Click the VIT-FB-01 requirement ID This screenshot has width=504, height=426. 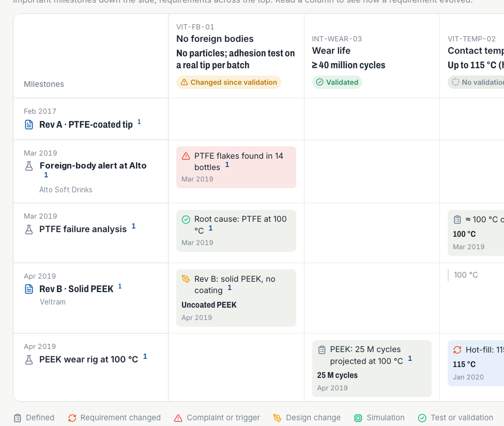195,27
